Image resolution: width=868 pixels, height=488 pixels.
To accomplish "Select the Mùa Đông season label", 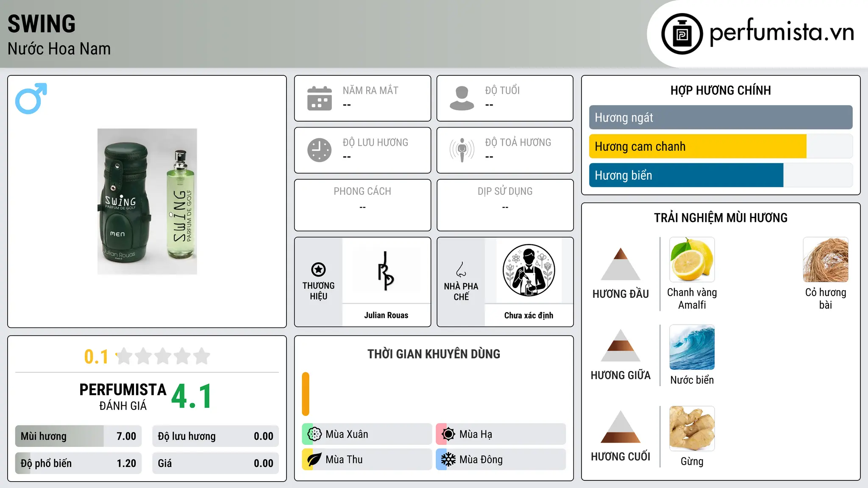I will click(x=481, y=460).
